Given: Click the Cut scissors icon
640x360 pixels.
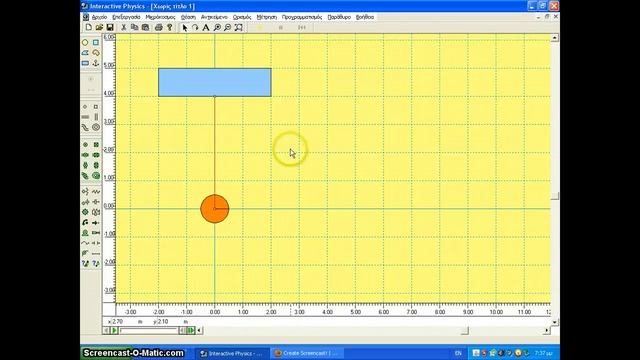Looking at the screenshot, I should (124, 27).
